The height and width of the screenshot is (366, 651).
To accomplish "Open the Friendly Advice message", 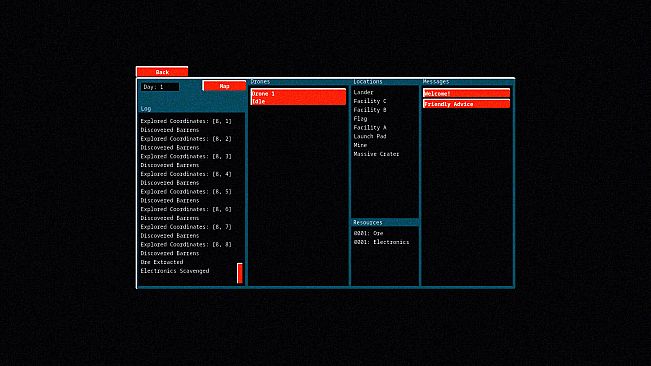I will pyautogui.click(x=467, y=104).
